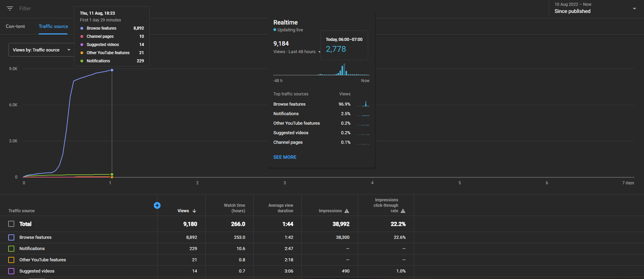
Task: Click the filter lines icon
Action: pos(10,9)
